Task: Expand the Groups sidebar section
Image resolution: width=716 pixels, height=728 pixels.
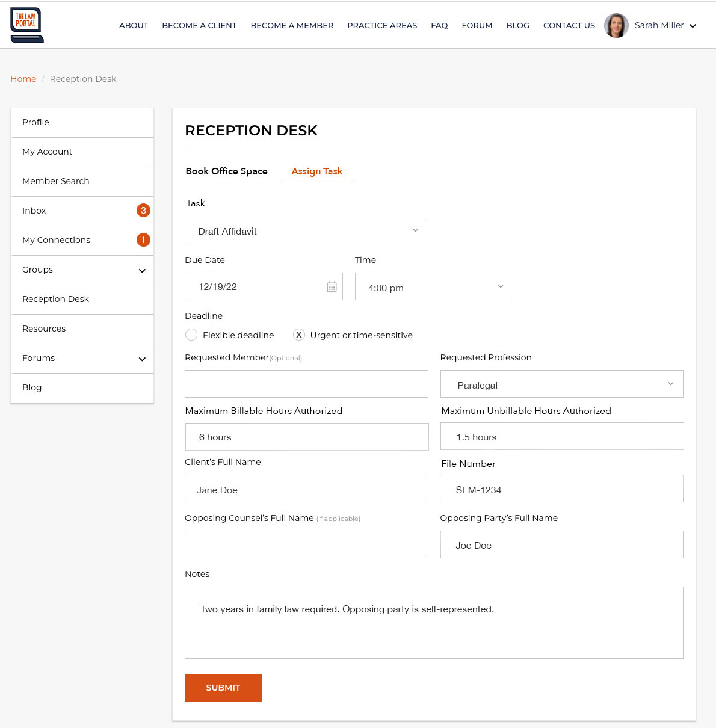Action: point(142,270)
